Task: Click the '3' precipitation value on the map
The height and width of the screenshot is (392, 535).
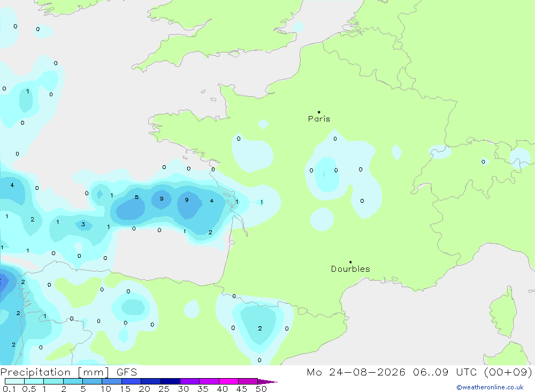Action: tap(83, 225)
